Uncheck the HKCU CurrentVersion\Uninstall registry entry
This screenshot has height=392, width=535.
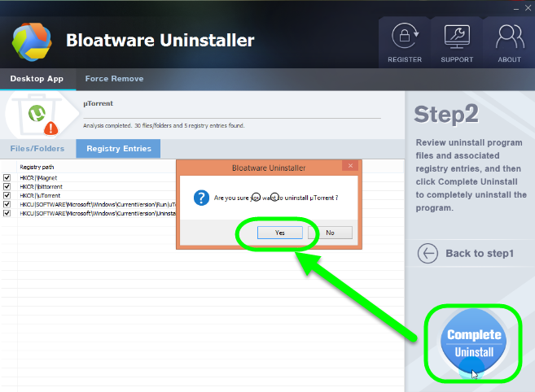7,213
